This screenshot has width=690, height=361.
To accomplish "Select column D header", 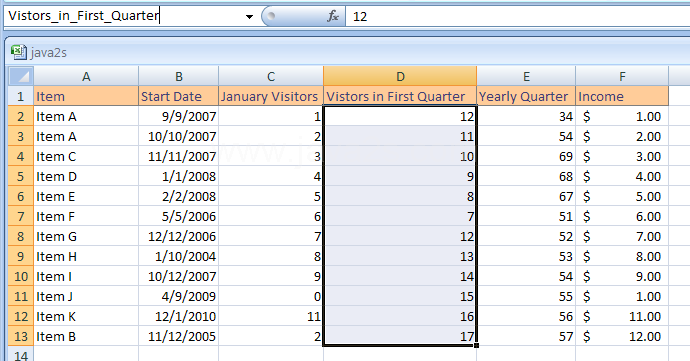I will (400, 76).
